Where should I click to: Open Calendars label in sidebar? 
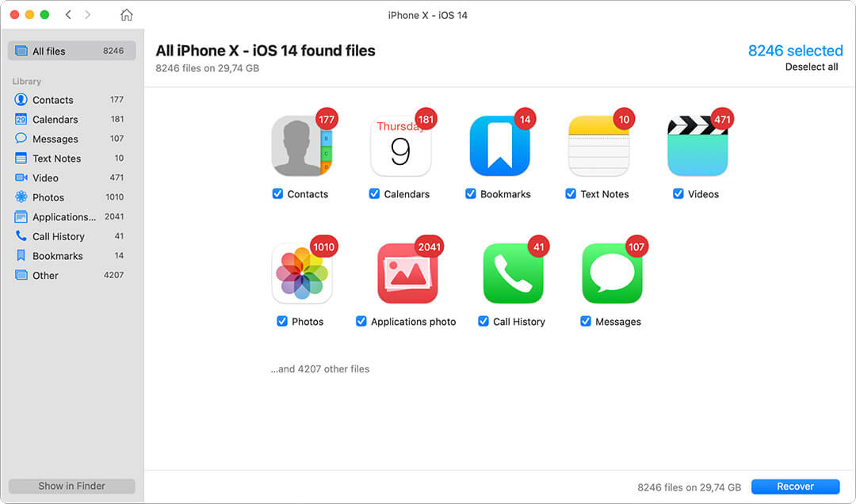(55, 120)
